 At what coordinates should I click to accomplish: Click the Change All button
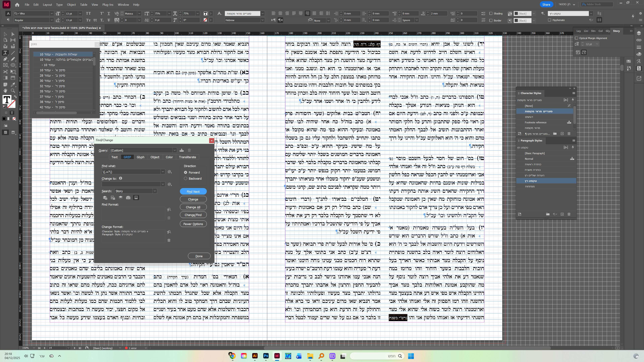[193, 207]
